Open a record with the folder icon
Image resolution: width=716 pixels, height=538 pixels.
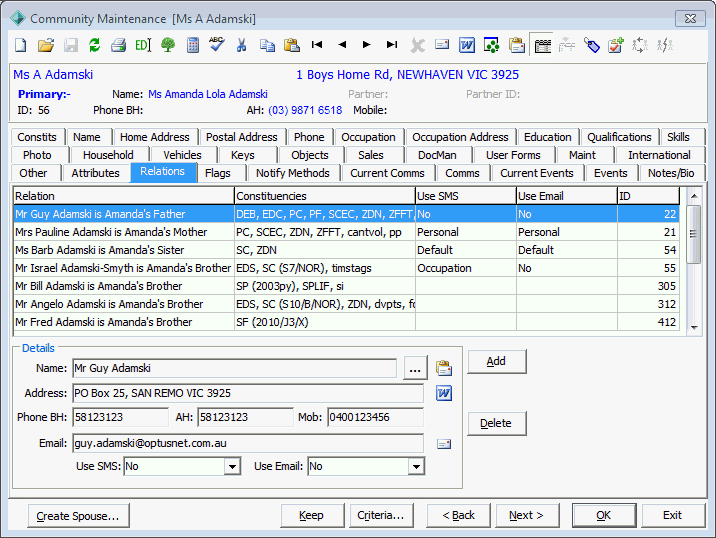tap(46, 45)
